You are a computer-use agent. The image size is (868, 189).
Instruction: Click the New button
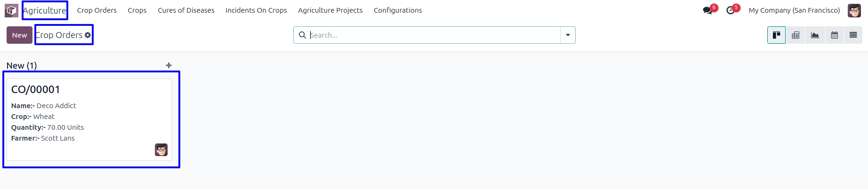point(19,35)
